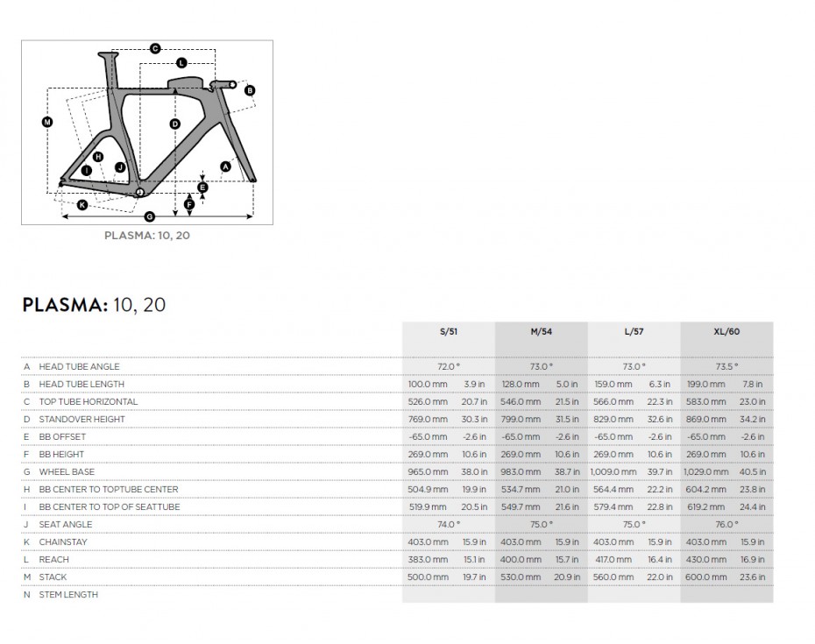Select the E BB offset marker in diagram

point(202,188)
